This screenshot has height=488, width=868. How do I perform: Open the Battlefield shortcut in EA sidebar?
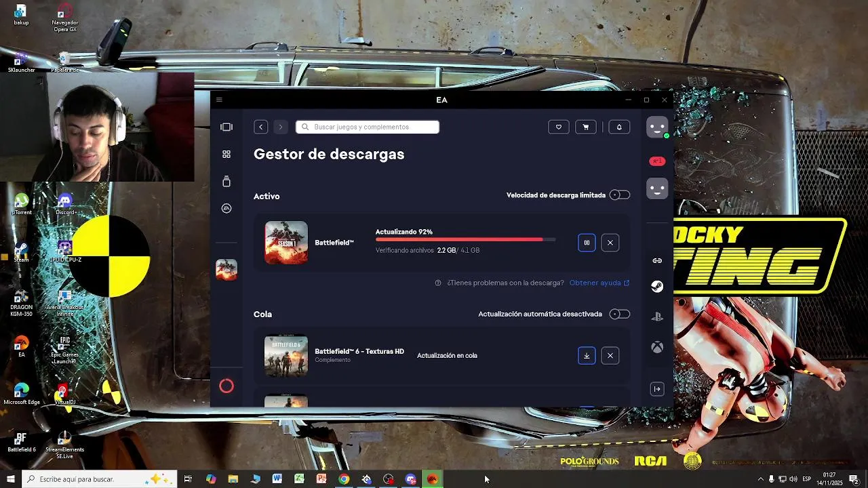tap(226, 269)
